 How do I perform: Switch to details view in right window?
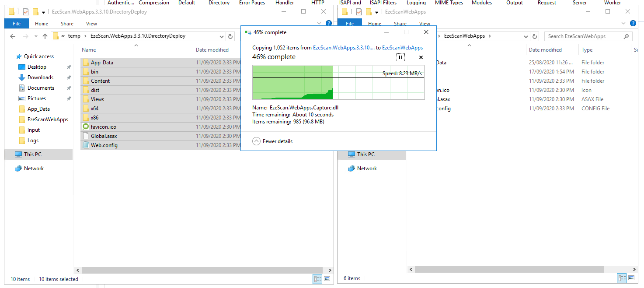point(622,278)
